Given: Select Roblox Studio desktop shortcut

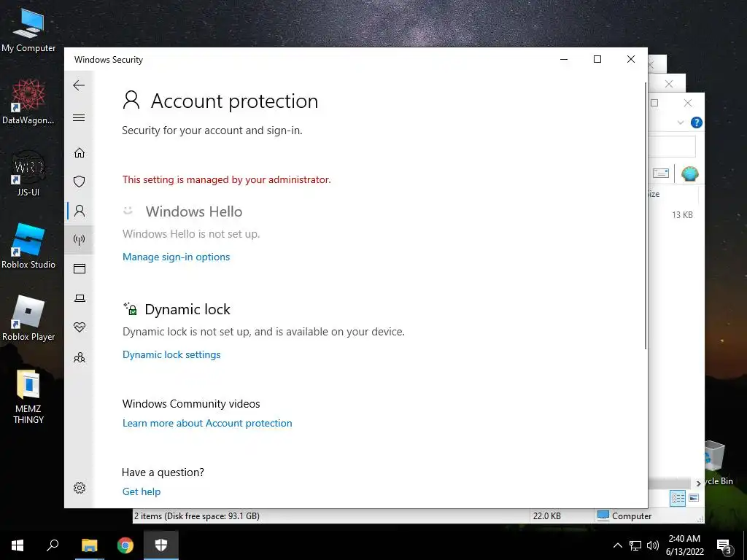Looking at the screenshot, I should pyautogui.click(x=28, y=246).
